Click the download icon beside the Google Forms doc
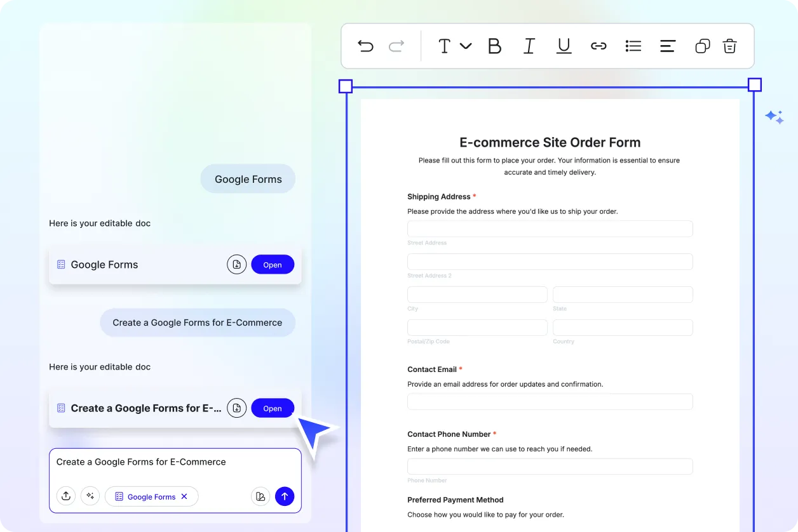 pyautogui.click(x=236, y=264)
